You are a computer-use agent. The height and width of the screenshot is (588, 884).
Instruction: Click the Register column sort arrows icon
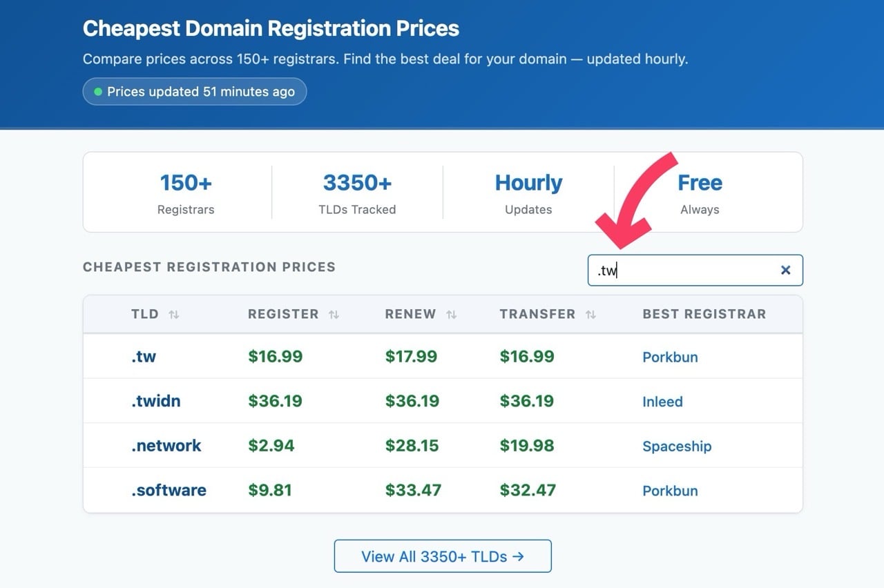click(x=334, y=315)
